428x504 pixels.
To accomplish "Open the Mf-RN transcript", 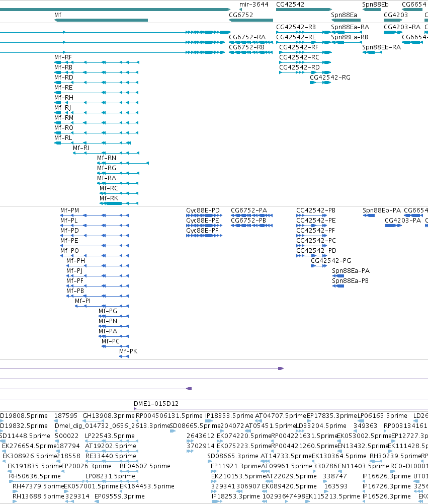I will (x=123, y=163).
